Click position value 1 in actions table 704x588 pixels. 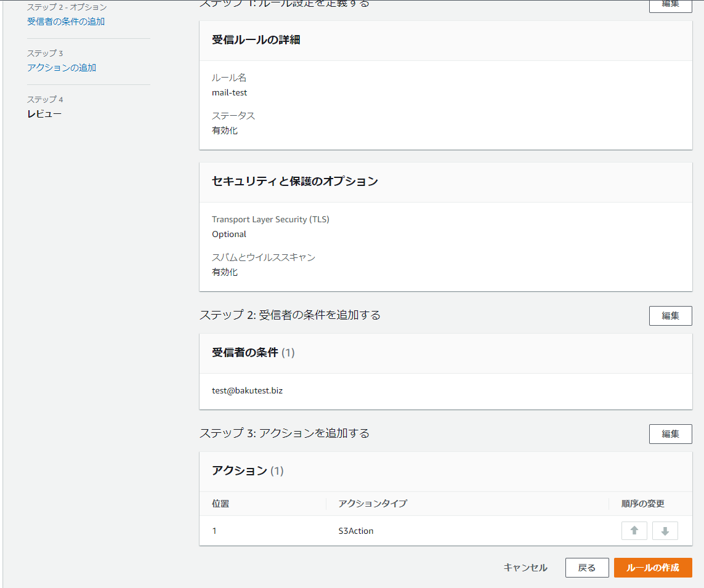tap(214, 531)
